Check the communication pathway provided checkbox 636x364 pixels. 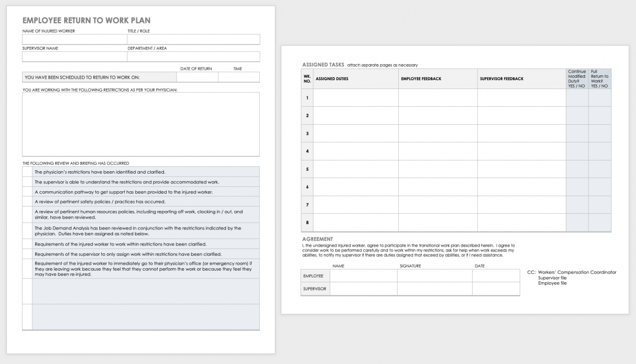click(x=26, y=191)
